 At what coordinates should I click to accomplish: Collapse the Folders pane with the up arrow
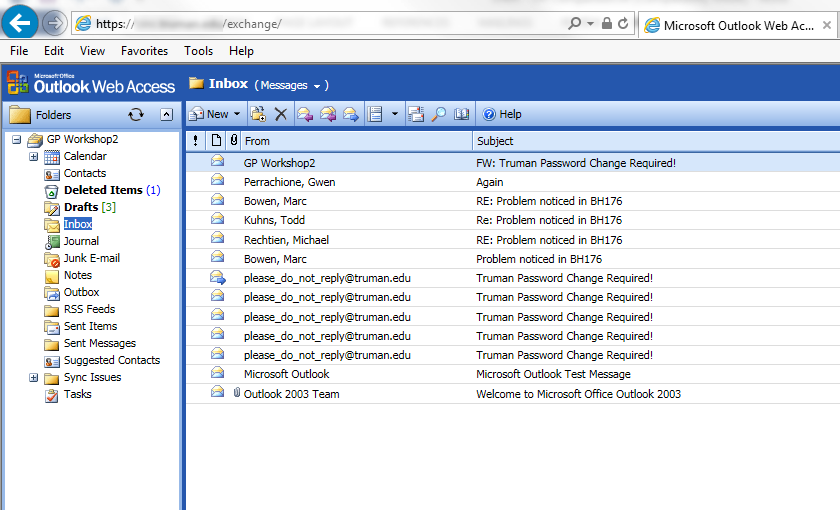point(167,115)
